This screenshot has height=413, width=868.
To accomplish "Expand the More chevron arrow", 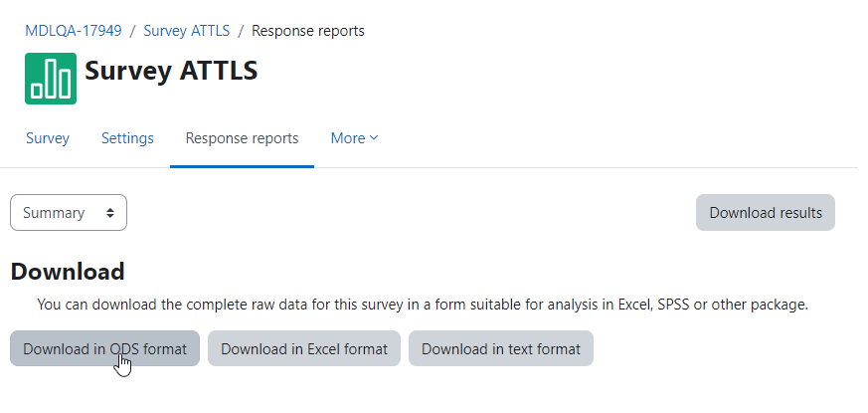I will (374, 138).
